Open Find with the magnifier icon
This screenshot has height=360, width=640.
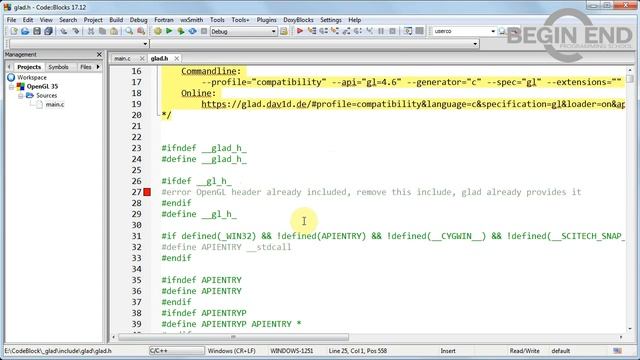[x=129, y=31]
